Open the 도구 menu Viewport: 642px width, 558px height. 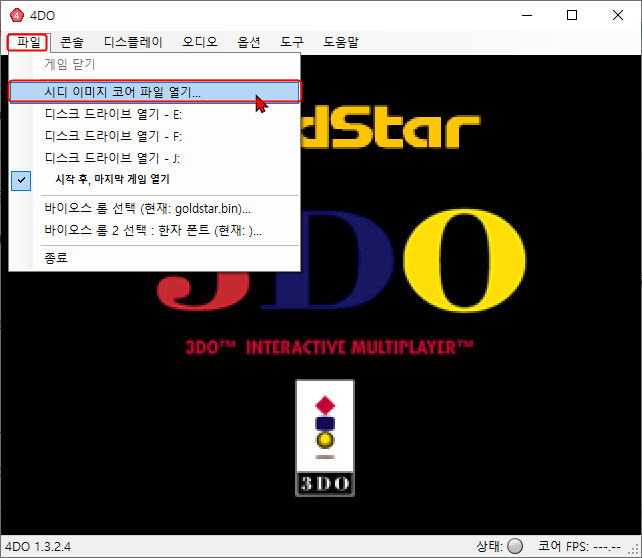click(292, 42)
